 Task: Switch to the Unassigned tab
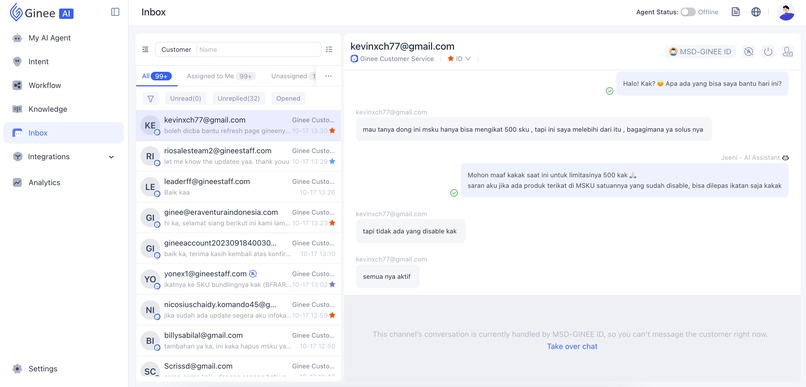click(292, 76)
